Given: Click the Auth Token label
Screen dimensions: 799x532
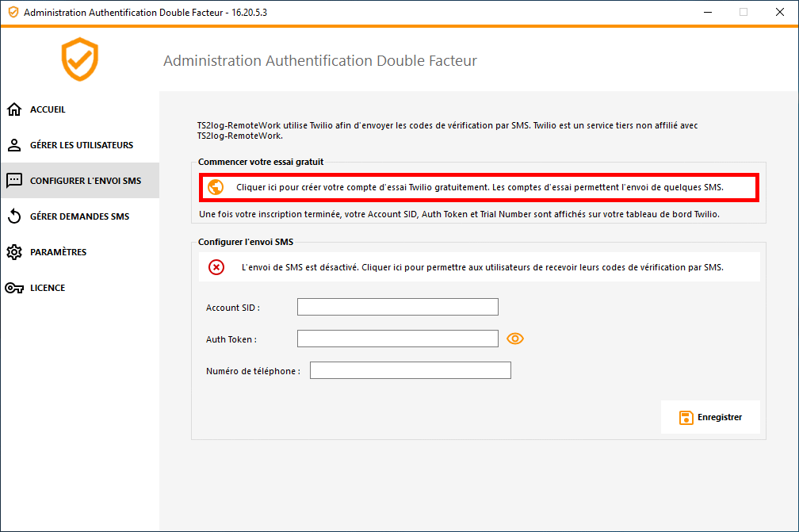Looking at the screenshot, I should click(x=231, y=339).
